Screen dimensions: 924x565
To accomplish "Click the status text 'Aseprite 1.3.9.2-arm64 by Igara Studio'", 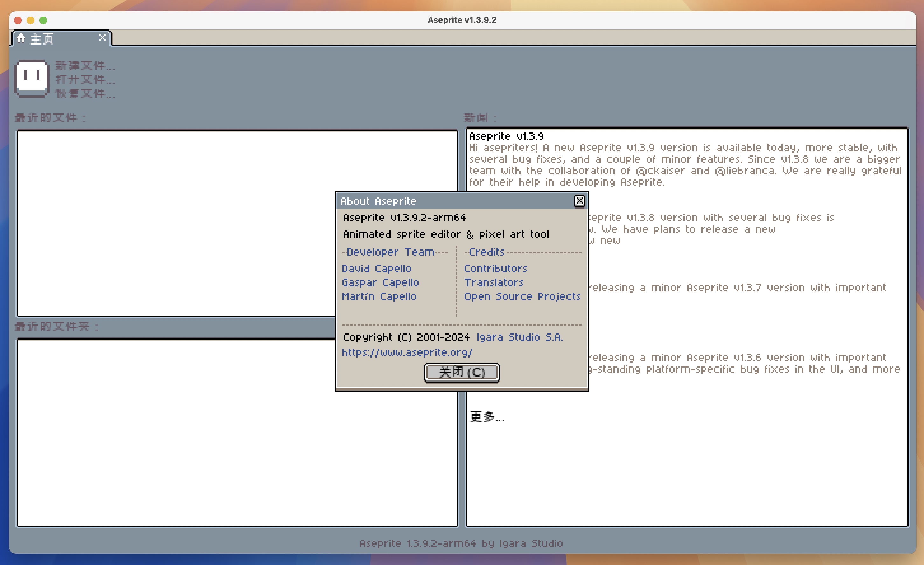I will click(461, 543).
